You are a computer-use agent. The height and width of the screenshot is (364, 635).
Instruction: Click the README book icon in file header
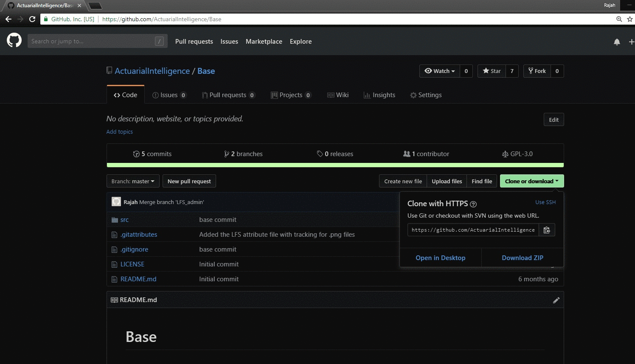tap(114, 300)
